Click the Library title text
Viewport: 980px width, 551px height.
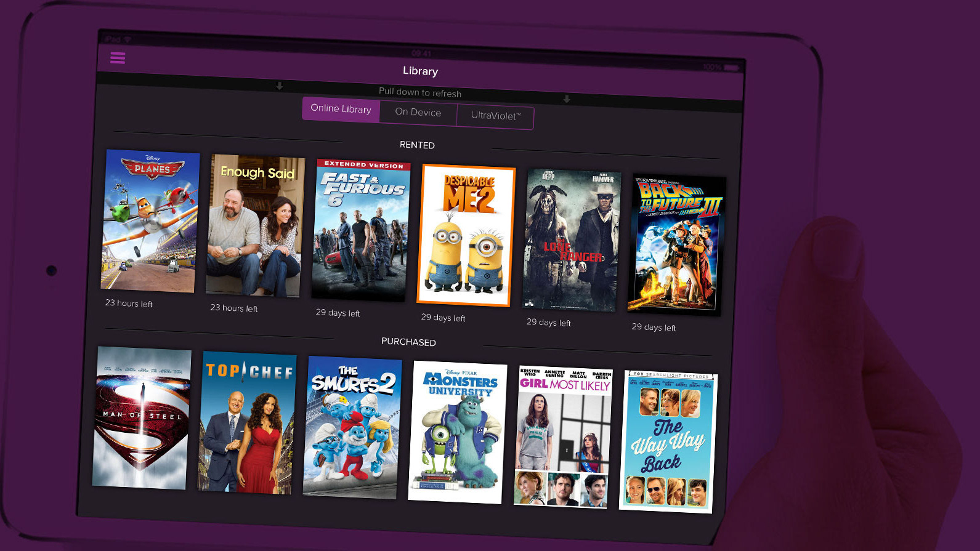click(421, 71)
